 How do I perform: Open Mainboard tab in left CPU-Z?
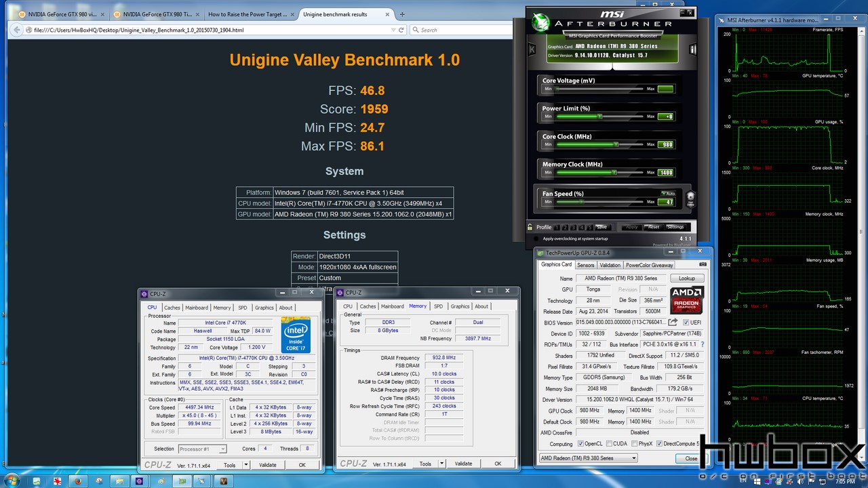[197, 307]
